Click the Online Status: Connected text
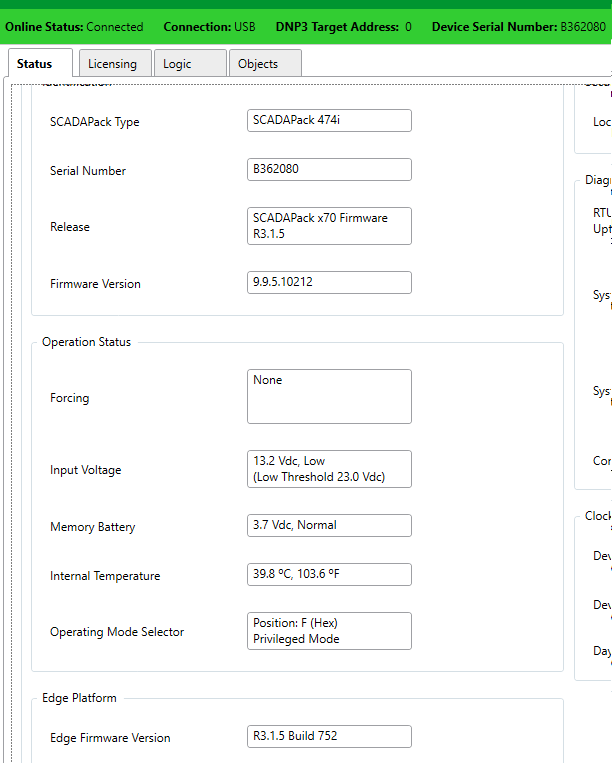This screenshot has width=612, height=763. pos(74,27)
